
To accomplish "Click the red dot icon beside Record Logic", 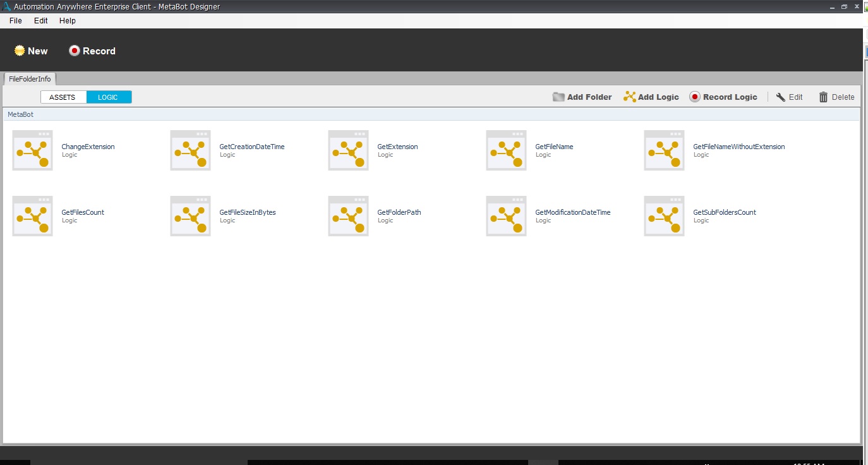I will pos(695,97).
